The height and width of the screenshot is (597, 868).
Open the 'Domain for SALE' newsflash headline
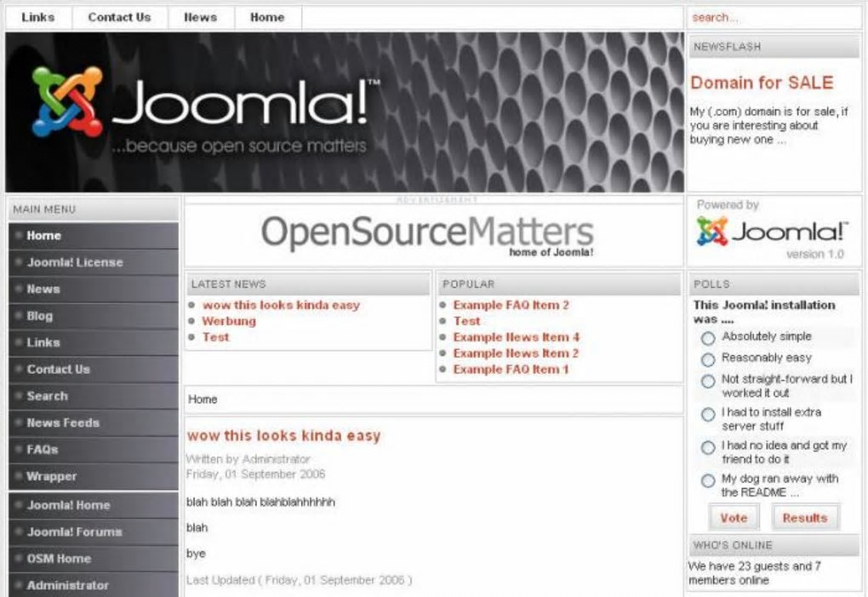point(762,83)
